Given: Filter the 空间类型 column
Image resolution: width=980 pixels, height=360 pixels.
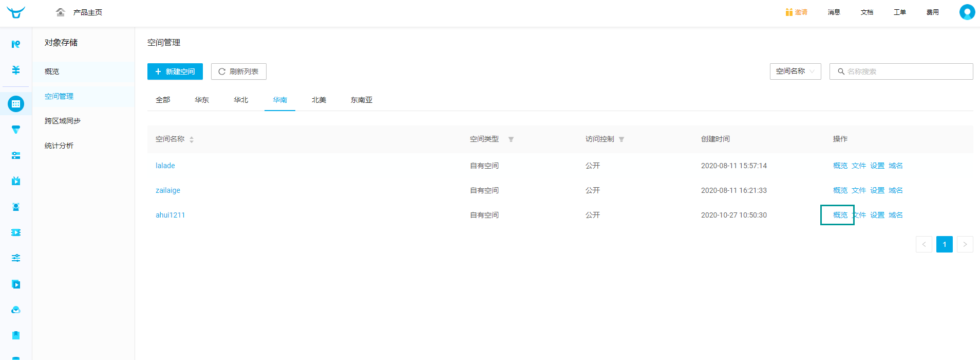Looking at the screenshot, I should tap(511, 139).
